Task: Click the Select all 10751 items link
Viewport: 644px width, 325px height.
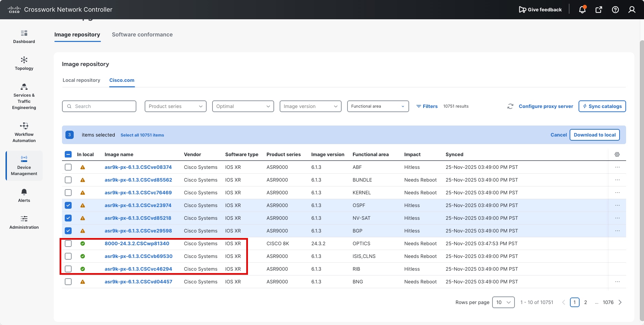Action: 142,135
